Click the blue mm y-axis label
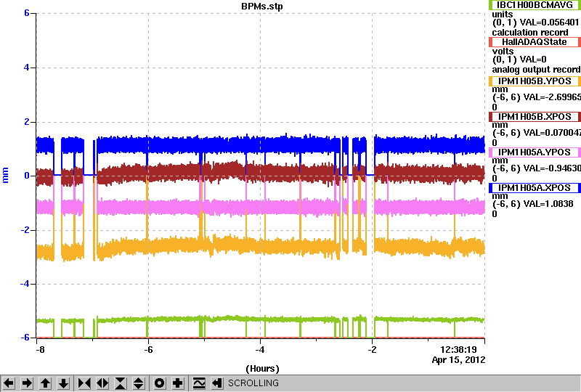 [x=5, y=175]
